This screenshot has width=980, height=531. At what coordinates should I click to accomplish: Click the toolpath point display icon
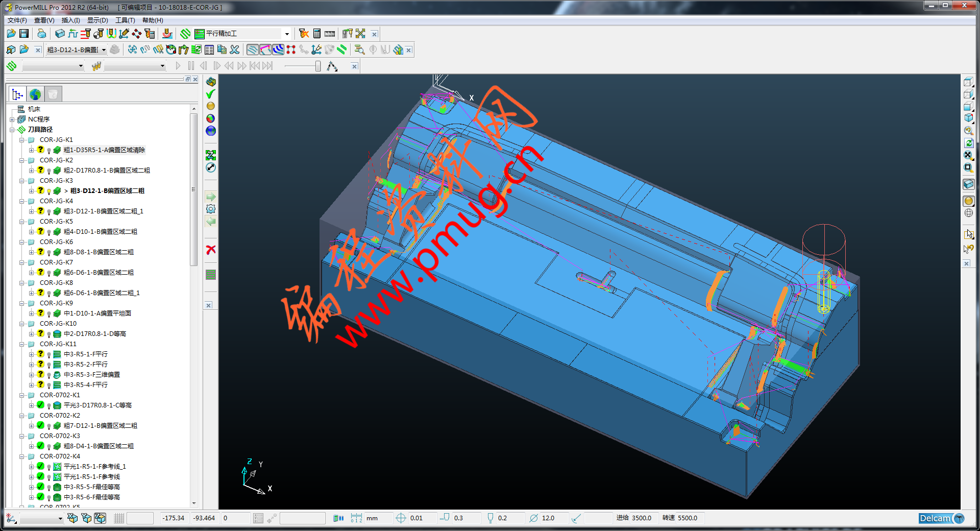[291, 50]
